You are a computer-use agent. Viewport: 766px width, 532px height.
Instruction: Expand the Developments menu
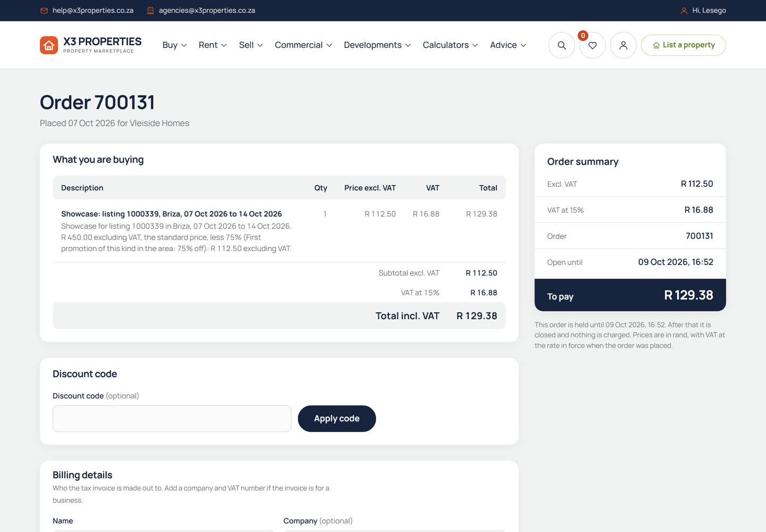coord(377,45)
